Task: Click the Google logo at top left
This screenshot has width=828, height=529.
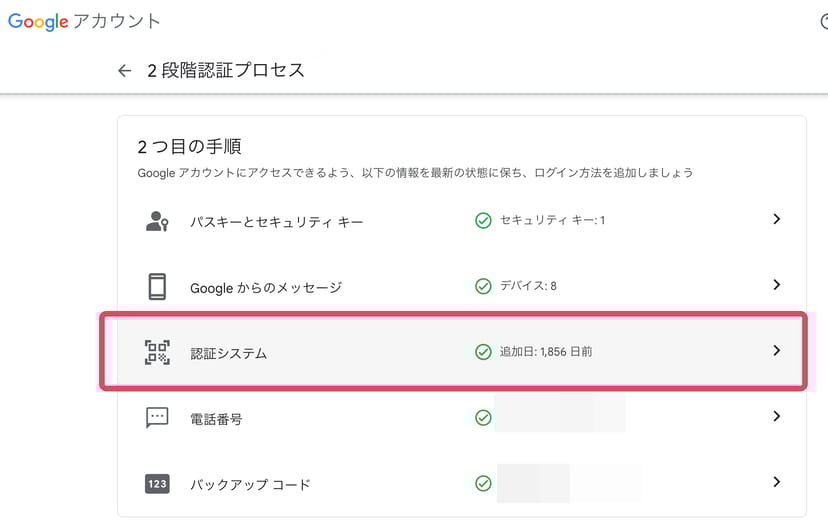Action: (36, 22)
